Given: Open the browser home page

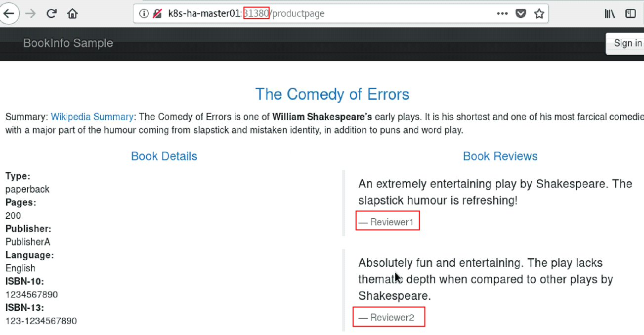Looking at the screenshot, I should click(x=72, y=13).
